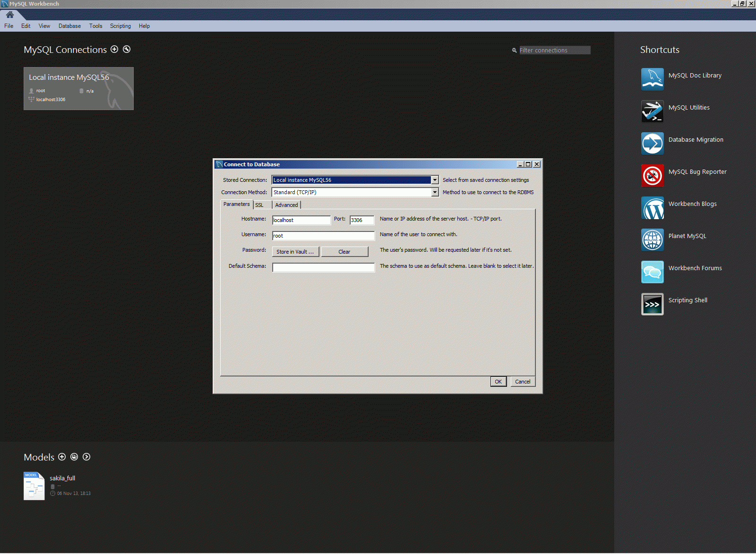Screen dimensions: 756x554
Task: Expand the Connection Method dropdown
Action: tap(435, 192)
